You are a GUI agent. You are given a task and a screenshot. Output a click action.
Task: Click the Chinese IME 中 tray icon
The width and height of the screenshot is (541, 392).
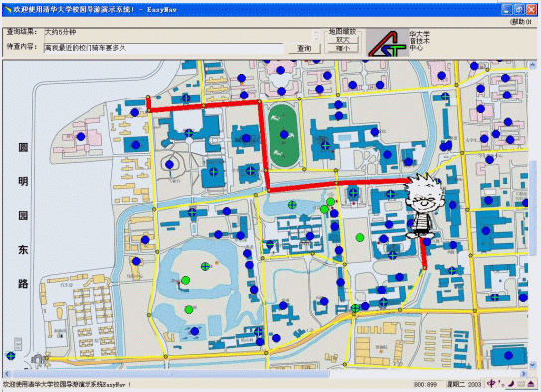491,383
